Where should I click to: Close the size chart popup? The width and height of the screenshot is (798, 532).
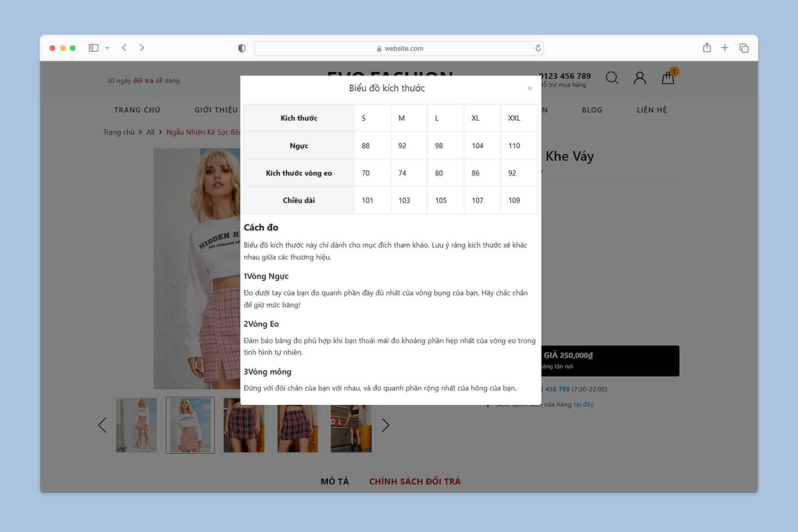(529, 88)
